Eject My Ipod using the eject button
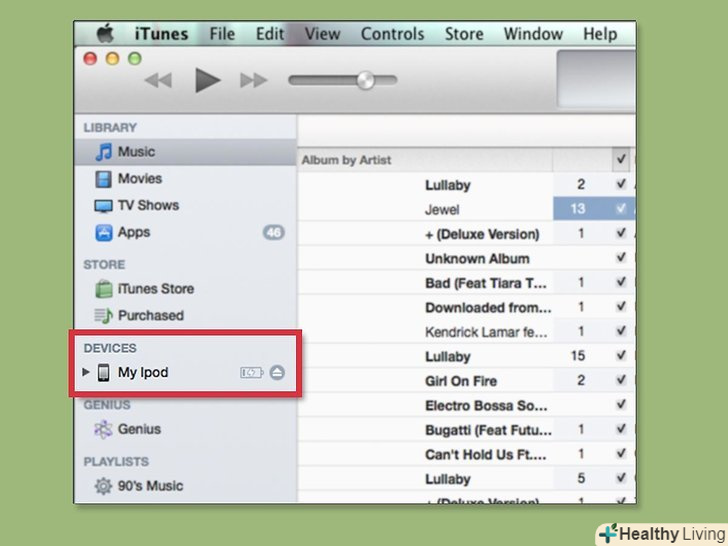The width and height of the screenshot is (728, 546). pyautogui.click(x=277, y=372)
